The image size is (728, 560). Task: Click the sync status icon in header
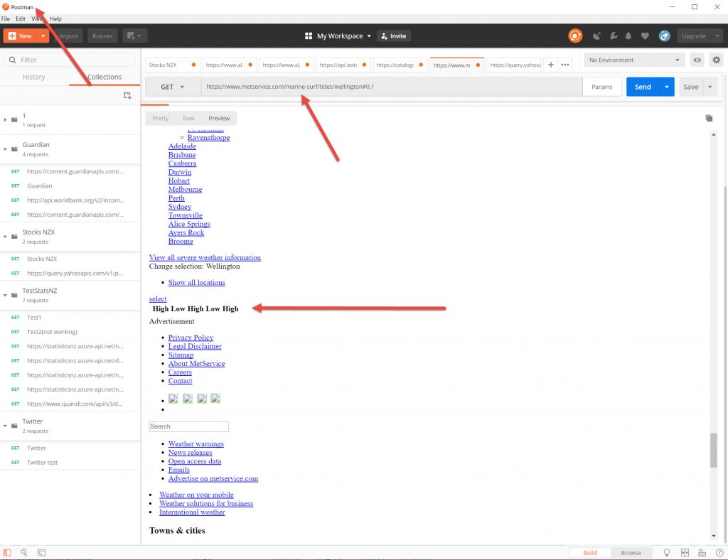click(x=575, y=36)
